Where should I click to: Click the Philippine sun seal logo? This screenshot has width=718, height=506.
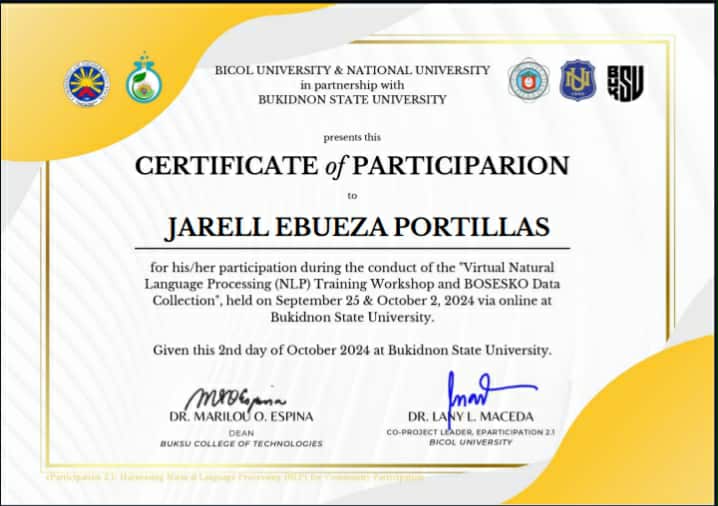pyautogui.click(x=87, y=83)
